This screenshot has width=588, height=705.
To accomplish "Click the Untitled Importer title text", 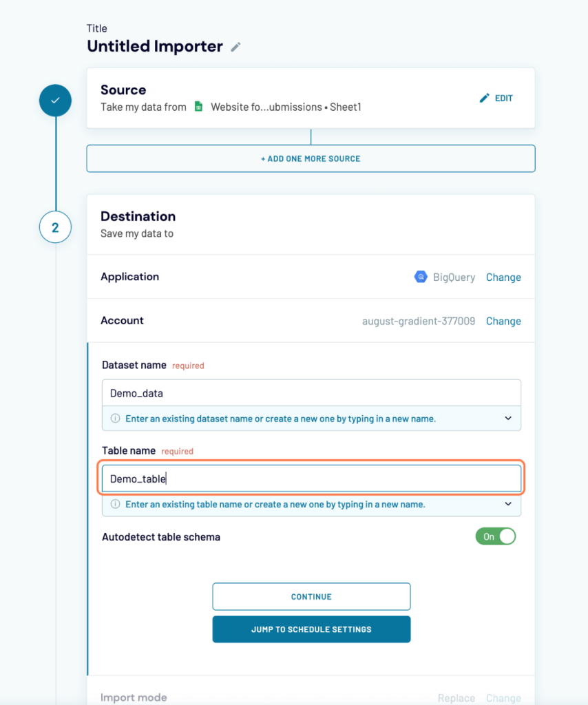I will pyautogui.click(x=155, y=47).
